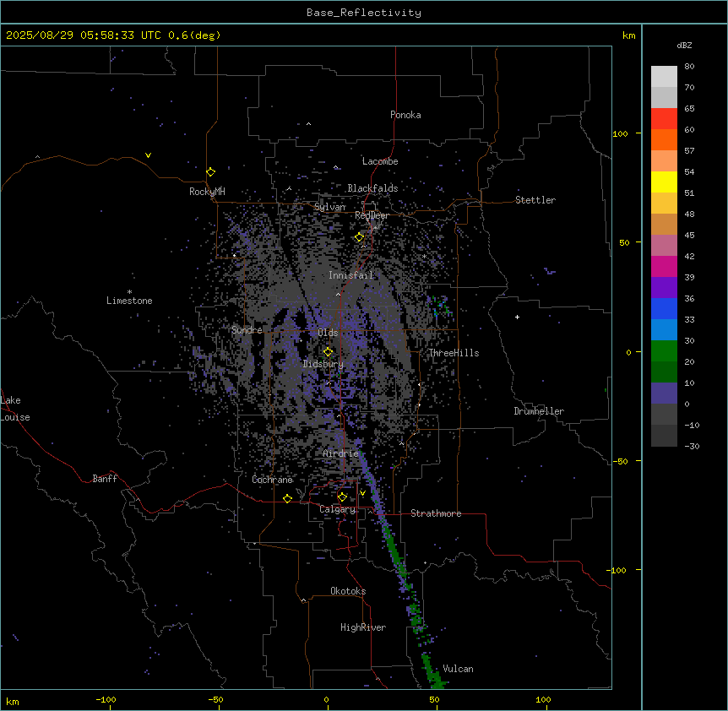This screenshot has height=711, width=728.
Task: Select the Innisfail city label
Action: tap(350, 275)
